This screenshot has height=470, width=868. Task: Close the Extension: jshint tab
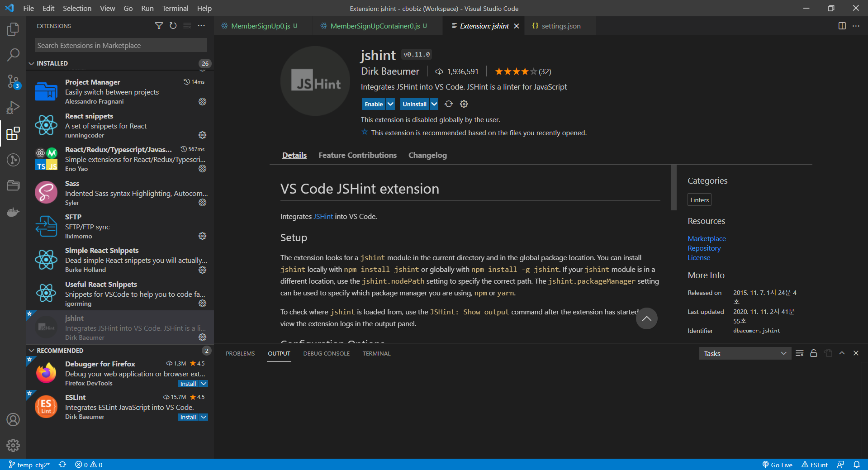click(516, 26)
